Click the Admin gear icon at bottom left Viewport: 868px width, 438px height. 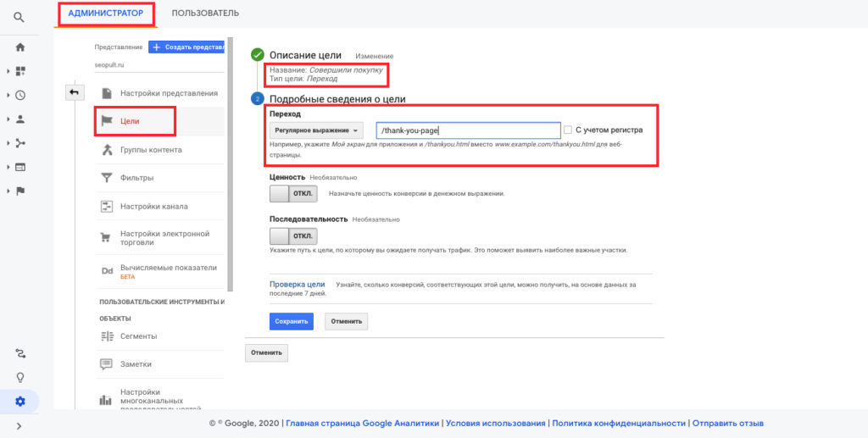pos(20,401)
